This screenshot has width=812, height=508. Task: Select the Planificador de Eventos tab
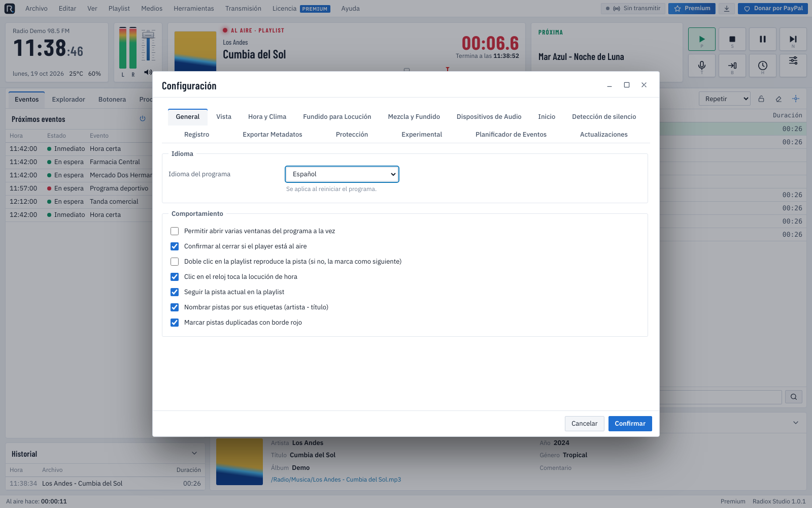[x=511, y=135]
